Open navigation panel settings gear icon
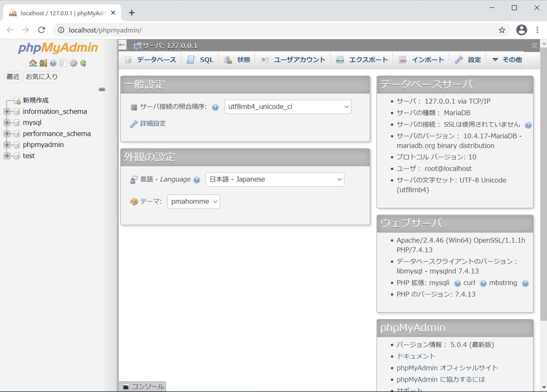 [73, 63]
